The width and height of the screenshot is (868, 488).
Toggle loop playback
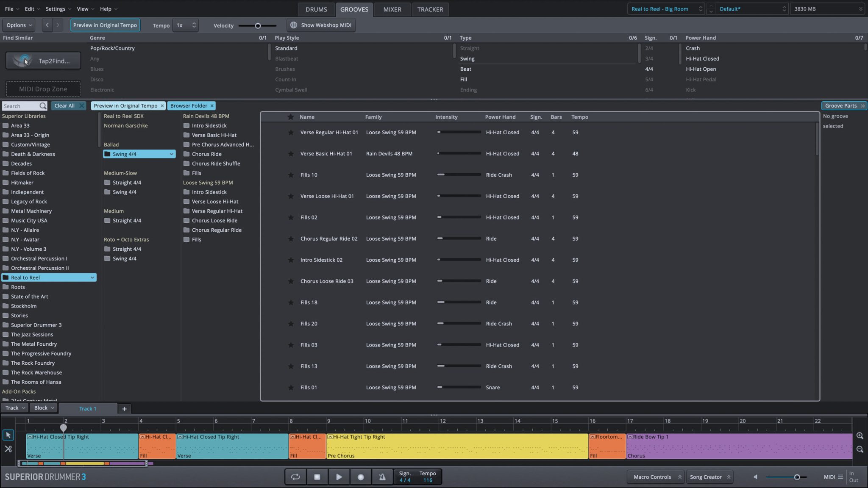(295, 477)
